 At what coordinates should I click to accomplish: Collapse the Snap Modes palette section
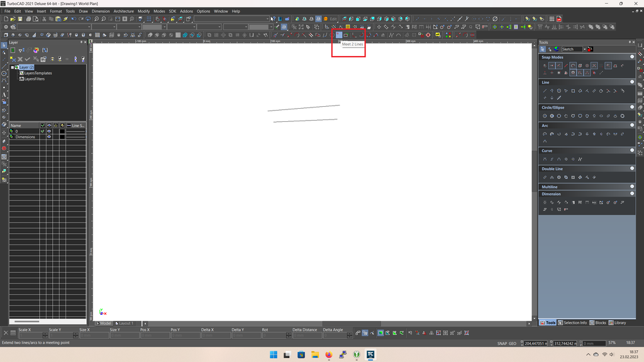click(632, 57)
